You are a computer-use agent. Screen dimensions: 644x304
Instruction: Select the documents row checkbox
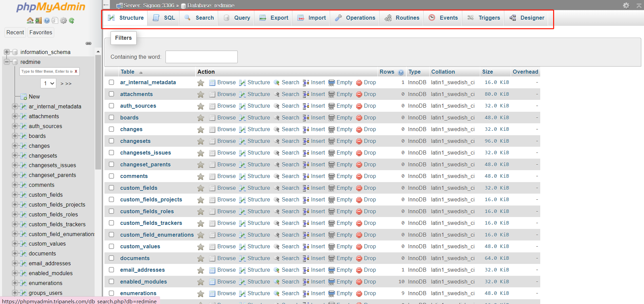pyautogui.click(x=111, y=258)
